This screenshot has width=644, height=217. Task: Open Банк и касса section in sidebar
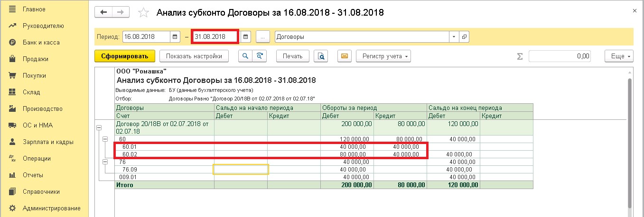coord(41,42)
